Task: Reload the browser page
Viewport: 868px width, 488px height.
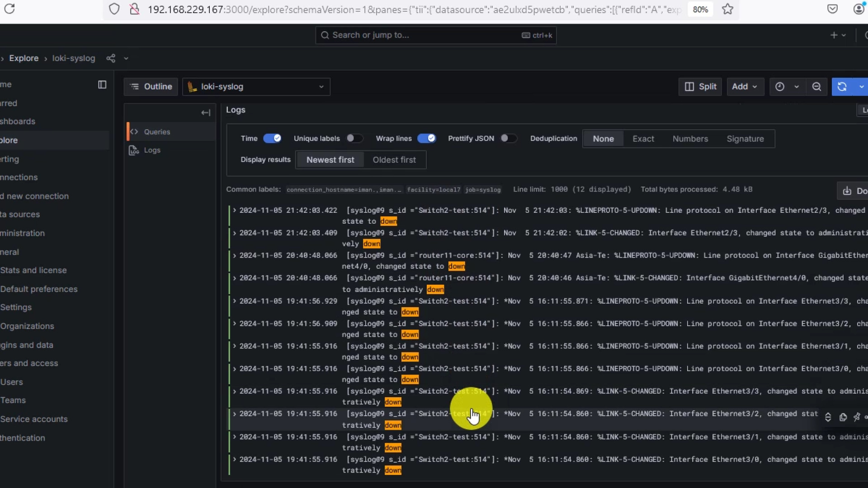Action: pyautogui.click(x=9, y=9)
